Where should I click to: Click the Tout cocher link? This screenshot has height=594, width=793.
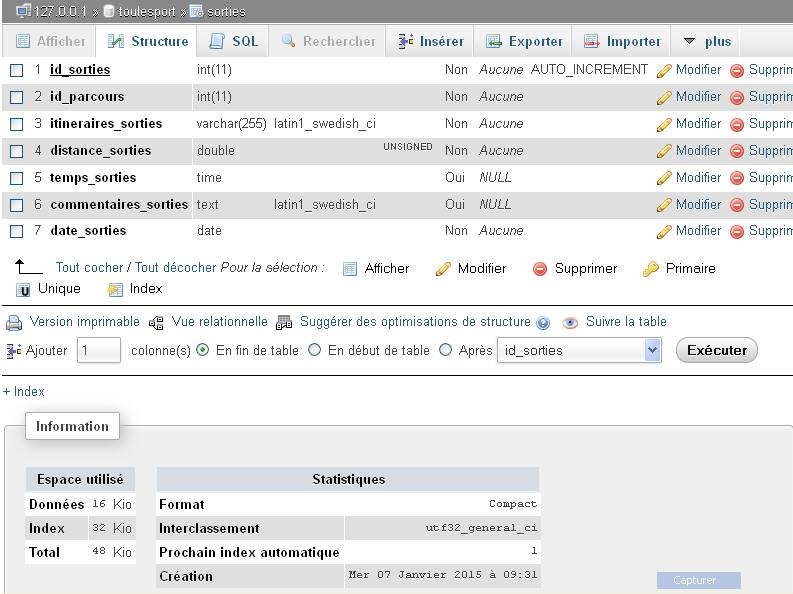coord(89,268)
